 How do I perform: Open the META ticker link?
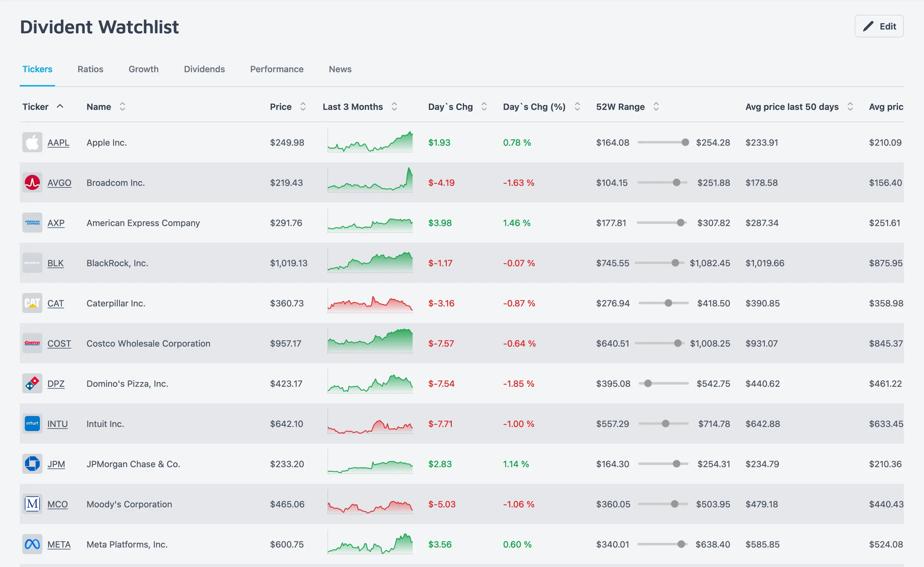tap(59, 544)
